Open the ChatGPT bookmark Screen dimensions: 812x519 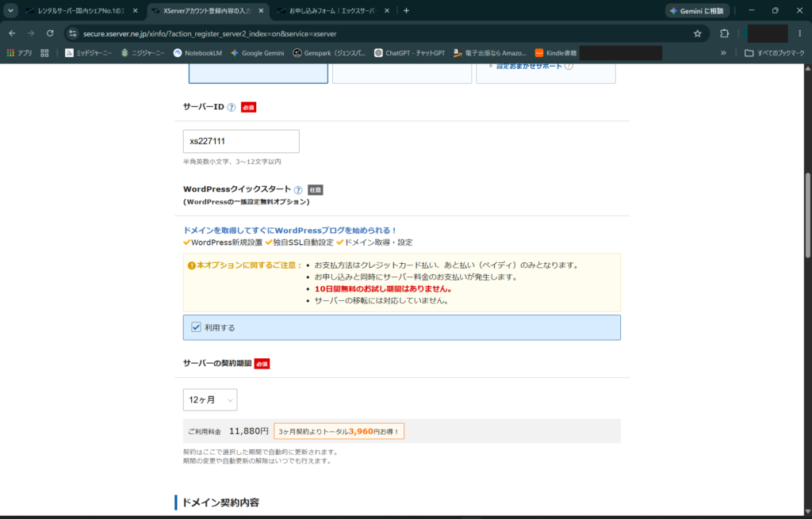pos(410,53)
